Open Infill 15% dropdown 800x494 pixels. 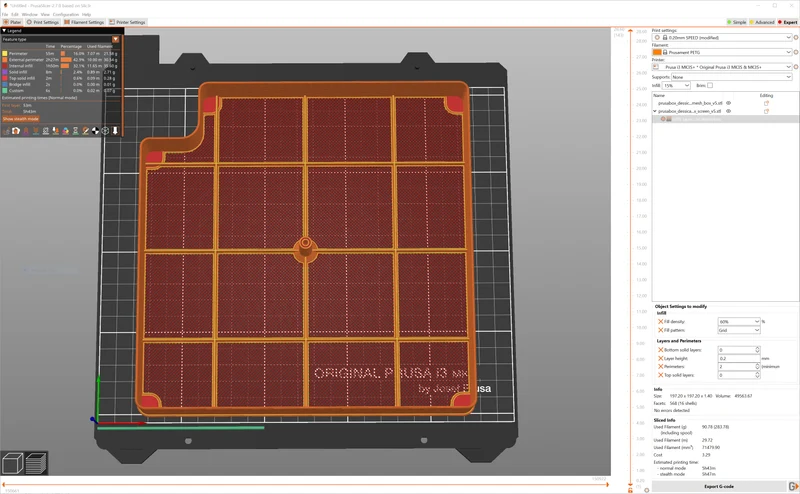(677, 85)
